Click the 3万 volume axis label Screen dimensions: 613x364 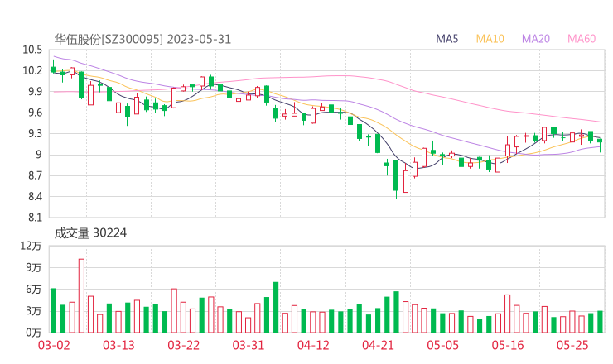pos(34,311)
